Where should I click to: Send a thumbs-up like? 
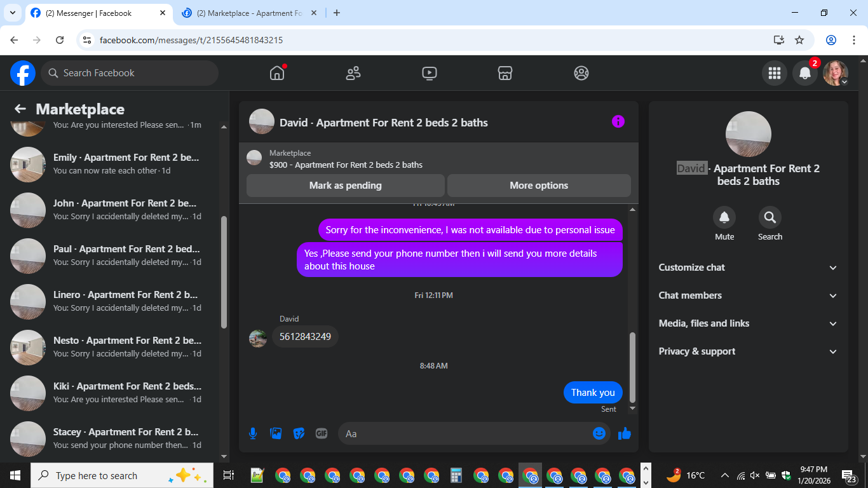point(625,433)
